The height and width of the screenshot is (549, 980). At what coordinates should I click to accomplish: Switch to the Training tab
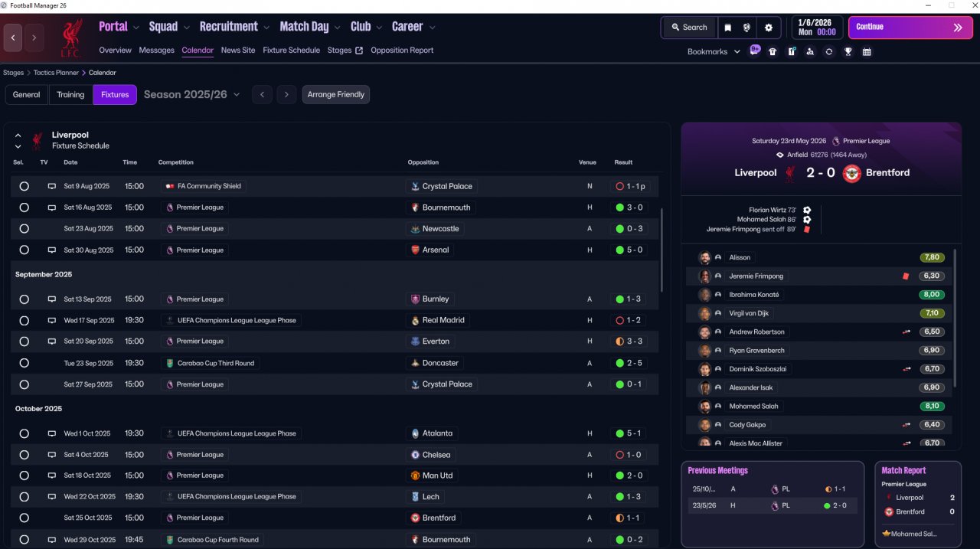[70, 95]
